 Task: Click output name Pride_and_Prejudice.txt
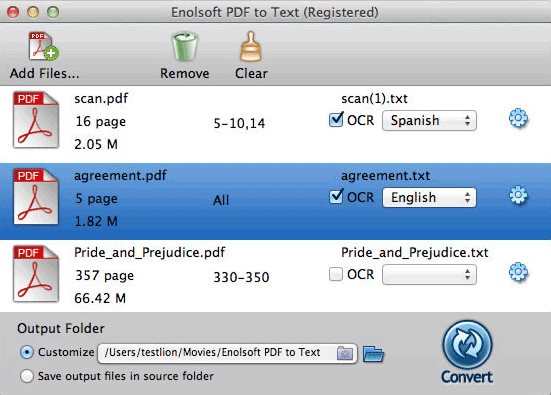pyautogui.click(x=415, y=253)
